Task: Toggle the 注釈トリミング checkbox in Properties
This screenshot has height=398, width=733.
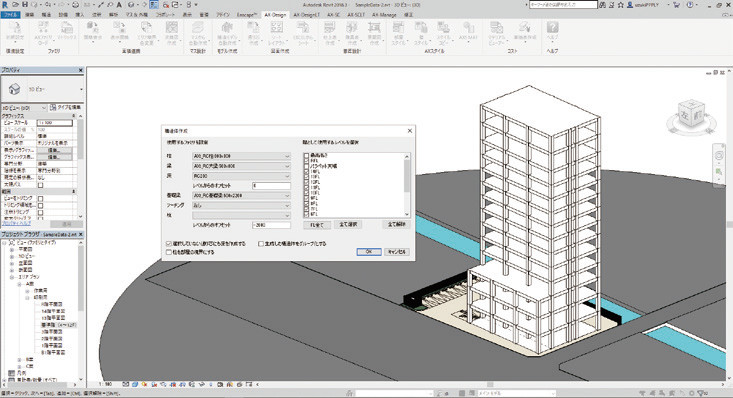Action: point(41,212)
